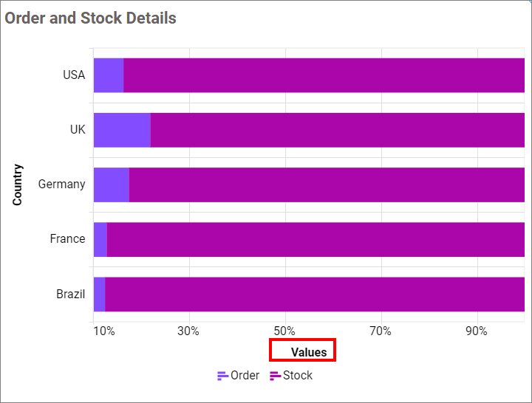Click the Order legend icon
Viewport: 532px width, 403px height.
point(222,376)
